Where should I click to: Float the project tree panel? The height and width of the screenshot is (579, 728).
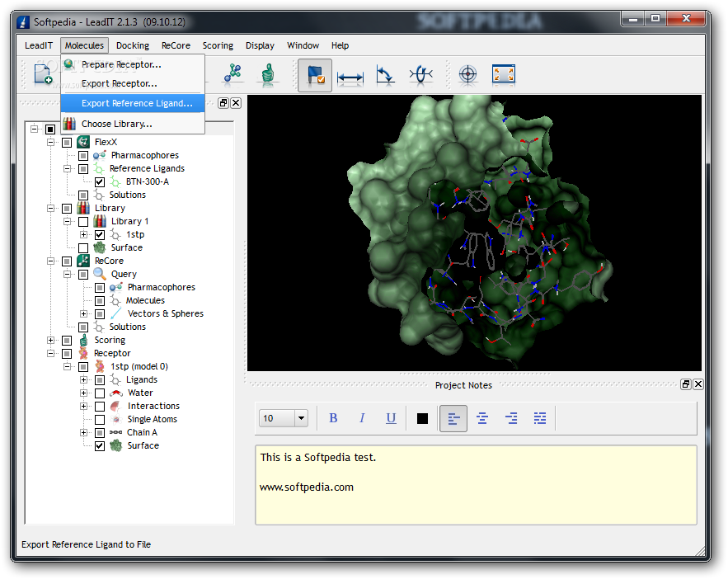(x=223, y=103)
